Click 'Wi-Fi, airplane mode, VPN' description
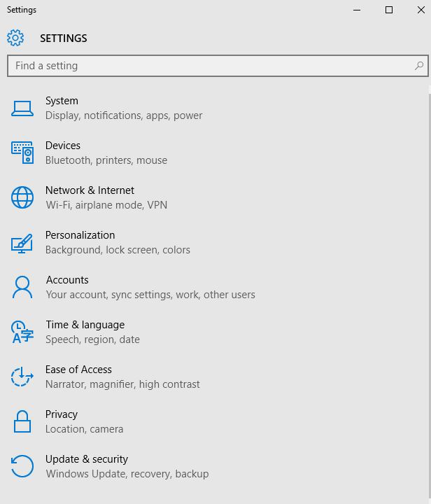The image size is (431, 504). pyautogui.click(x=106, y=205)
